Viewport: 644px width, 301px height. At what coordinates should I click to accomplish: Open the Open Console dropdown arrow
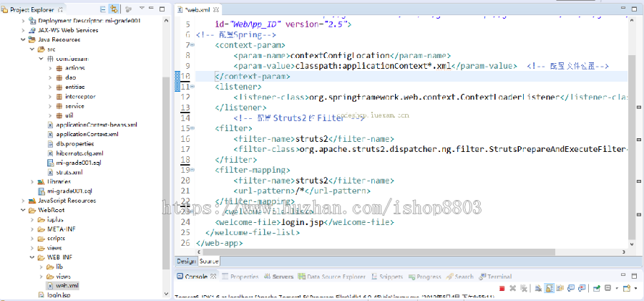pyautogui.click(x=636, y=288)
